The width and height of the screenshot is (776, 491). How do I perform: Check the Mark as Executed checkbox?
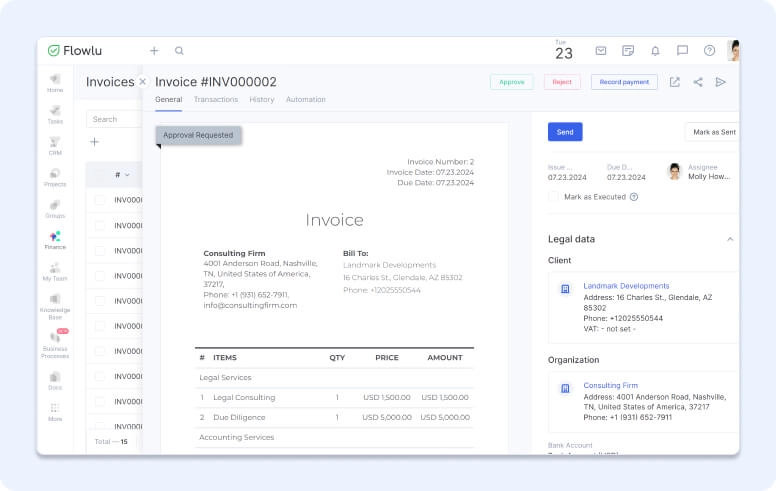click(x=553, y=196)
